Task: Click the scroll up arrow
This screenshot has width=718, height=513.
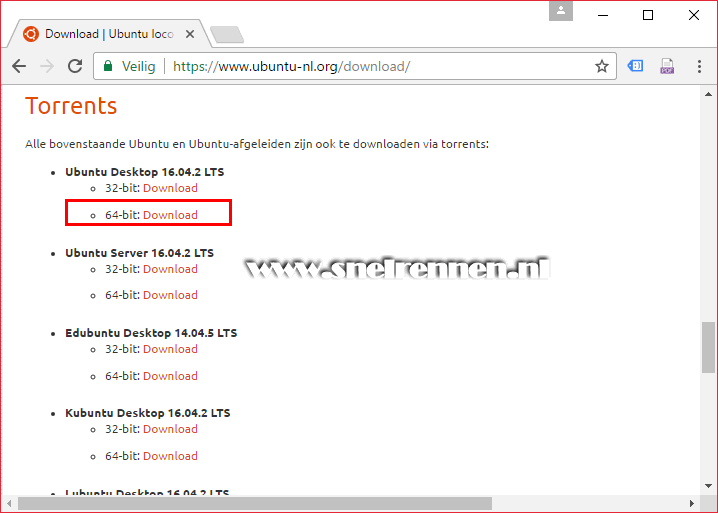Action: (x=708, y=94)
